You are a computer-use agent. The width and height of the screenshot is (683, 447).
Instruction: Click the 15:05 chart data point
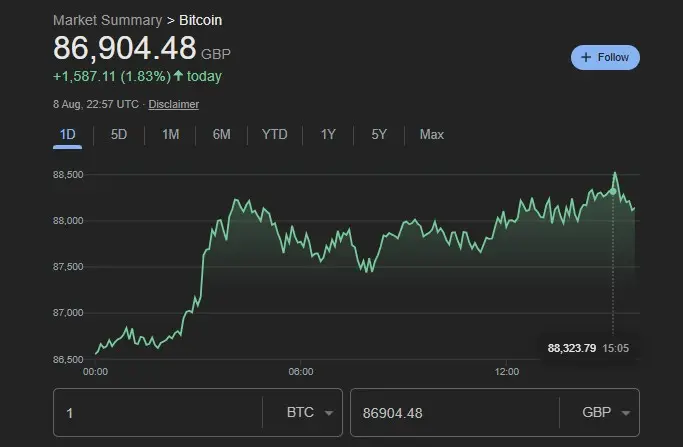(x=613, y=190)
